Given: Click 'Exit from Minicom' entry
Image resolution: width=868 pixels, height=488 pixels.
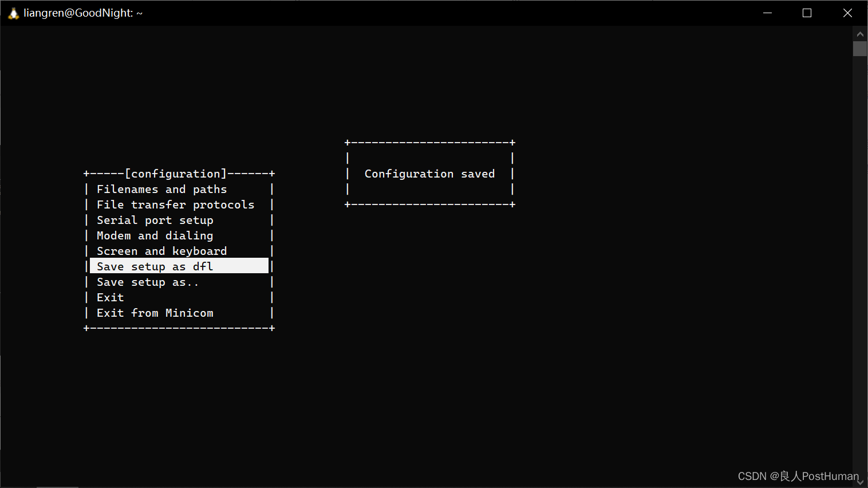Looking at the screenshot, I should [x=155, y=312].
